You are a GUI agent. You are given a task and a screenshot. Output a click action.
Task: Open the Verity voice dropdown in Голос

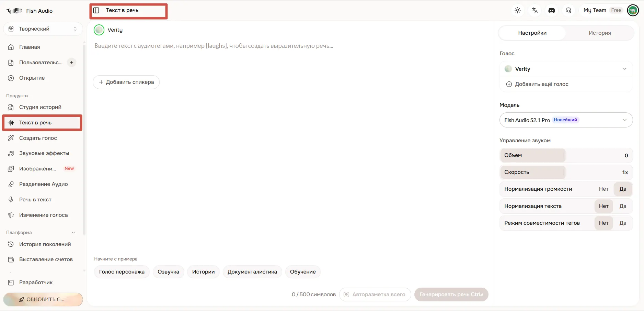coord(566,69)
